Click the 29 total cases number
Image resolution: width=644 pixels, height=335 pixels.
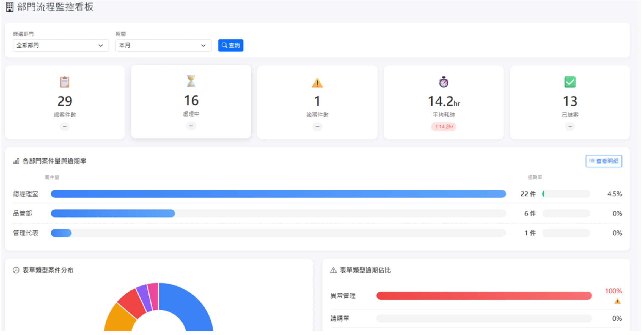pyautogui.click(x=65, y=101)
